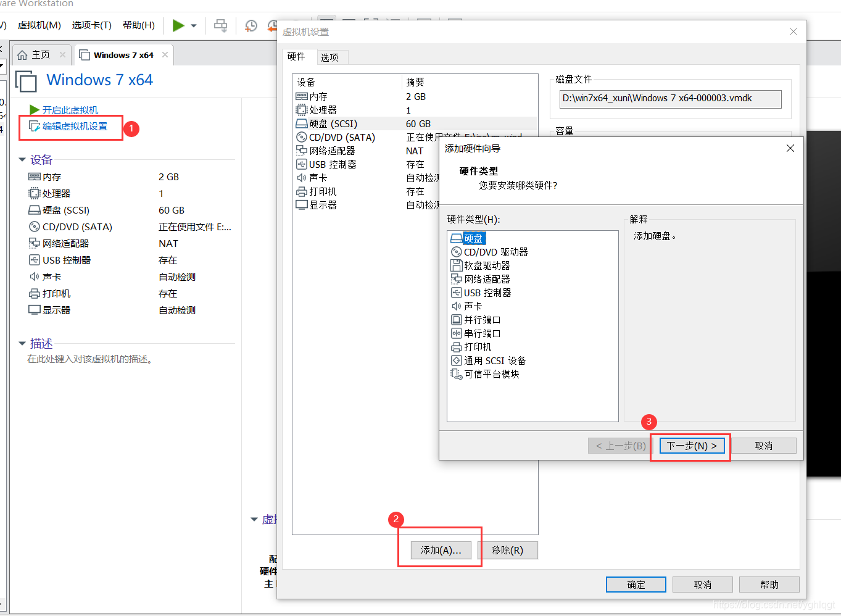Click USB 控制器 icon in main device list
The width and height of the screenshot is (841, 616).
[35, 260]
